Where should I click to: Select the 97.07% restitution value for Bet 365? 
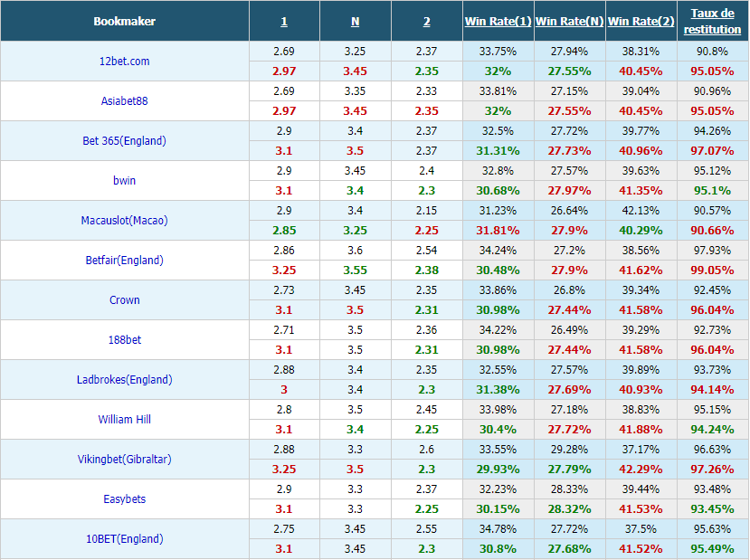coord(712,151)
